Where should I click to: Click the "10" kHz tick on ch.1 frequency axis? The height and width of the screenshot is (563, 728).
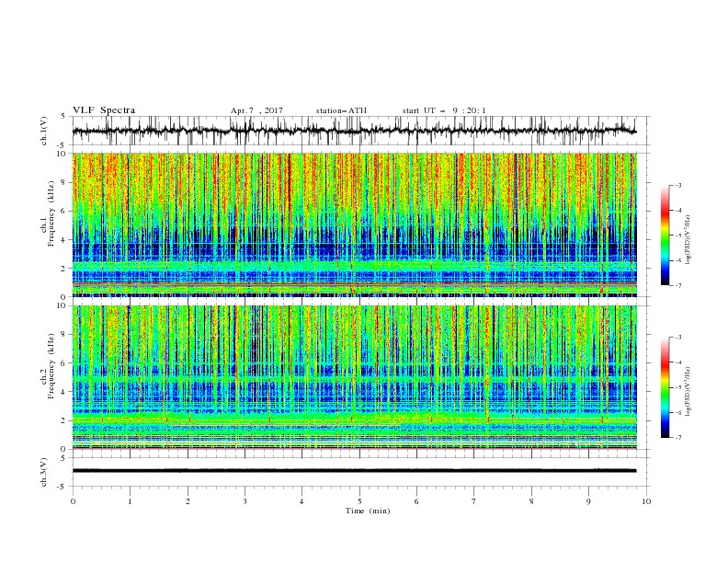62,154
